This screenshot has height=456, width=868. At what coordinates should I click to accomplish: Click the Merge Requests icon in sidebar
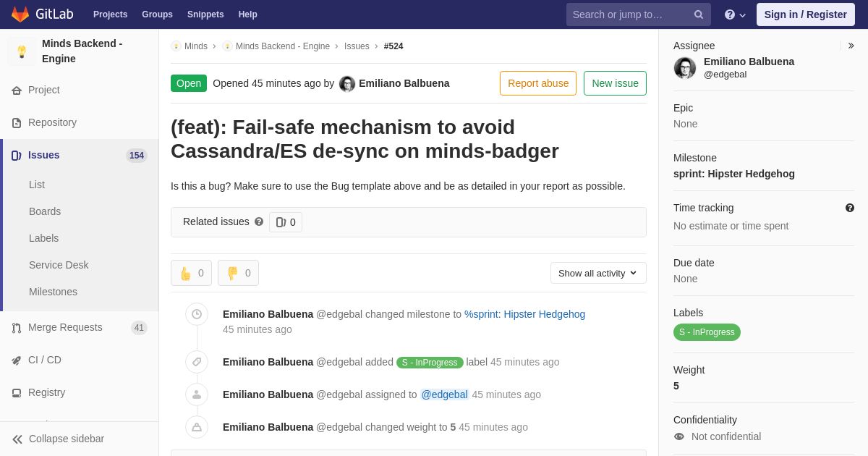[x=17, y=328]
